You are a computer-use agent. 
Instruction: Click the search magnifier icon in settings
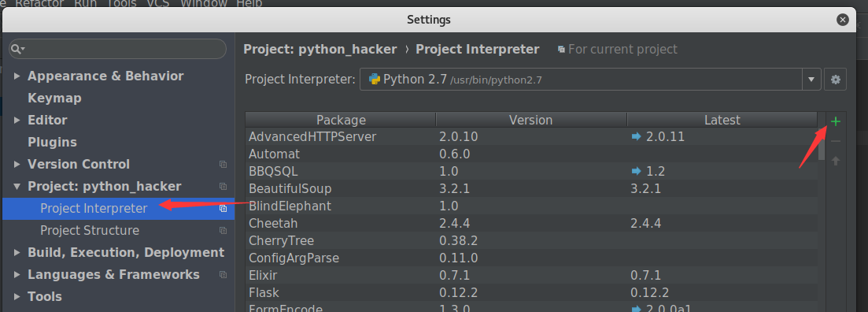click(18, 50)
